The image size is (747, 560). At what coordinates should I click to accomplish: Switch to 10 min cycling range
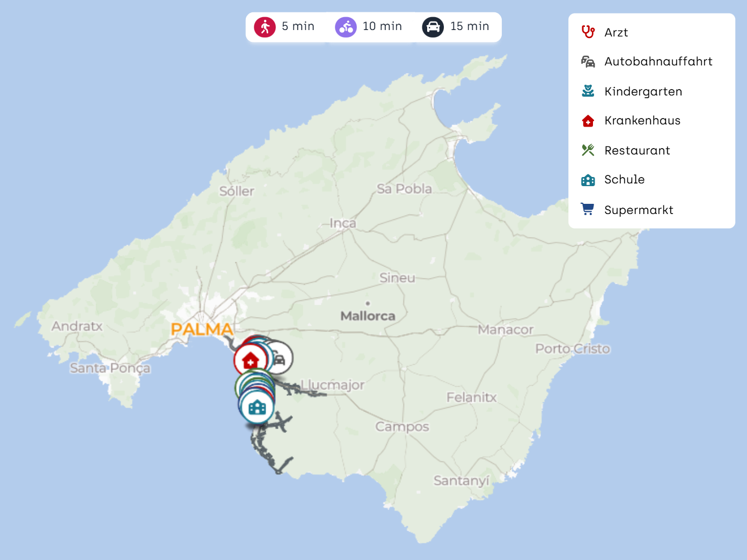[x=382, y=26]
